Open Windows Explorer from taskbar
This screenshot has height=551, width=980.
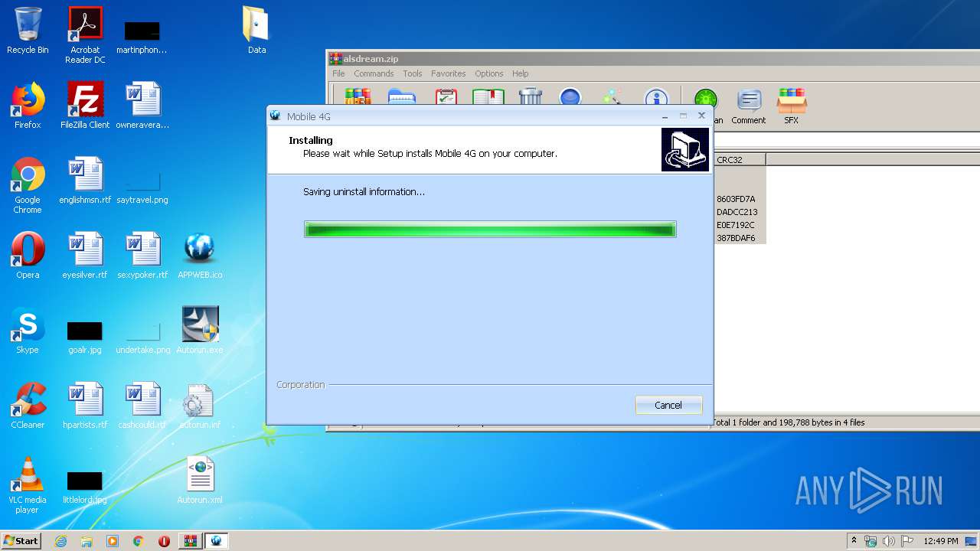(87, 541)
